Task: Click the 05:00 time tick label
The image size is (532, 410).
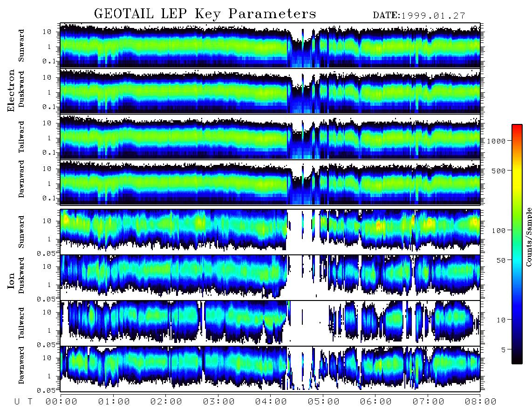Action: tap(324, 402)
